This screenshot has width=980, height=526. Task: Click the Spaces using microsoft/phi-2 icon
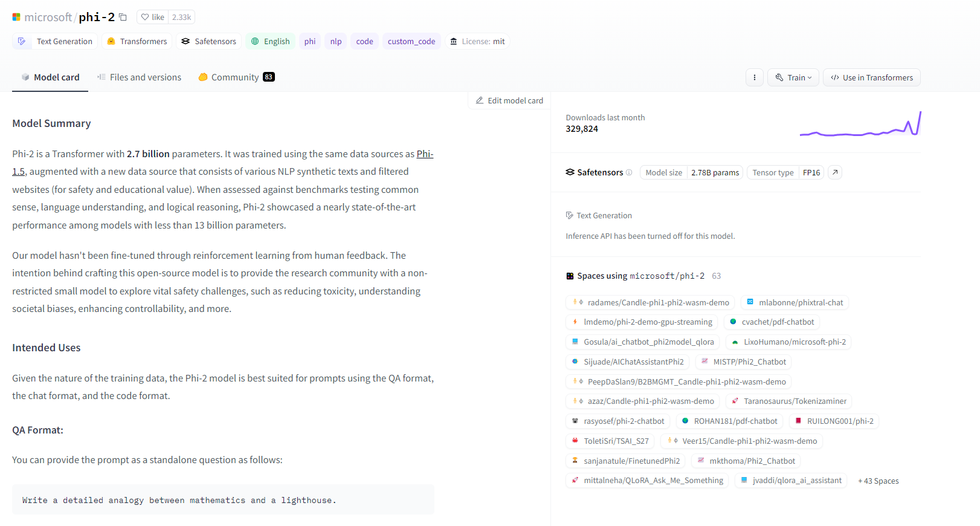570,276
